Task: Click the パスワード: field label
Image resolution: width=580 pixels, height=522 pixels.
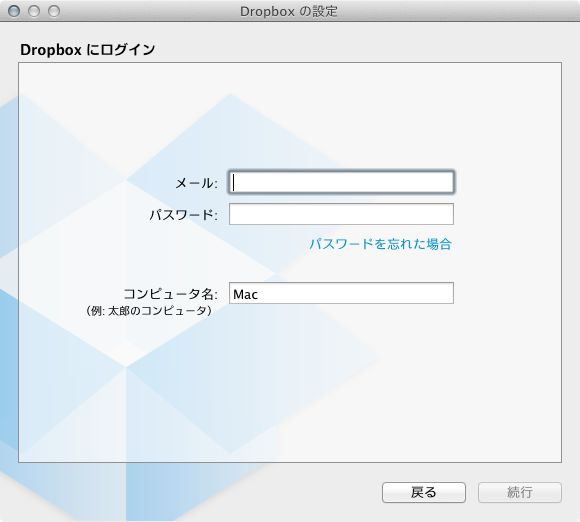Action: point(183,215)
